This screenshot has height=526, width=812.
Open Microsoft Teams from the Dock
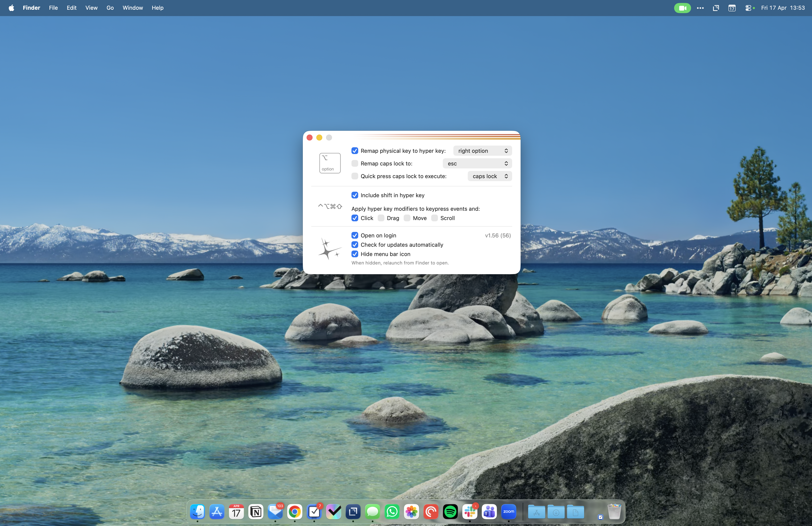[x=489, y=512]
